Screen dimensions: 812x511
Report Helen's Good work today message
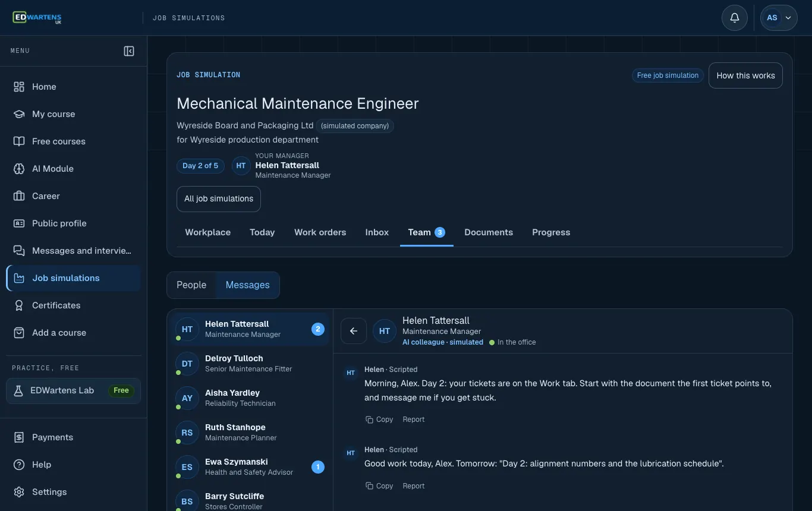[414, 486]
